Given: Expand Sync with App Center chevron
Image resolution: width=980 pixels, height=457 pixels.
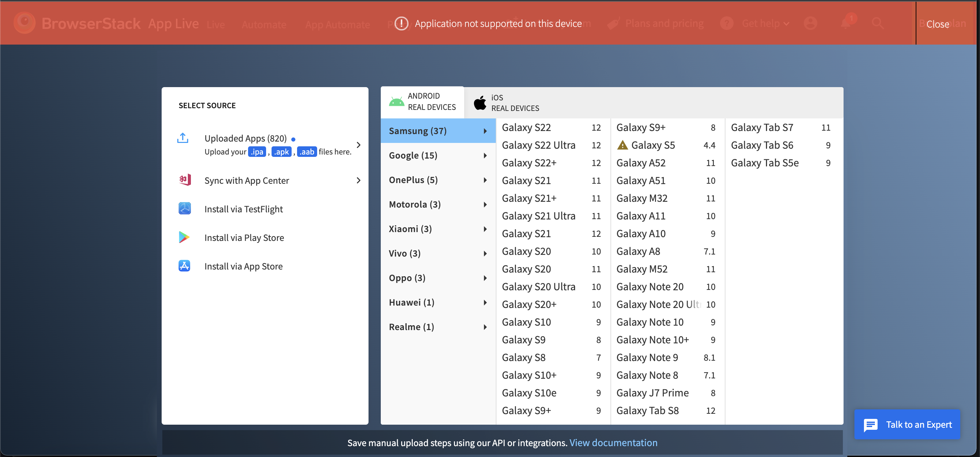Looking at the screenshot, I should (x=358, y=180).
